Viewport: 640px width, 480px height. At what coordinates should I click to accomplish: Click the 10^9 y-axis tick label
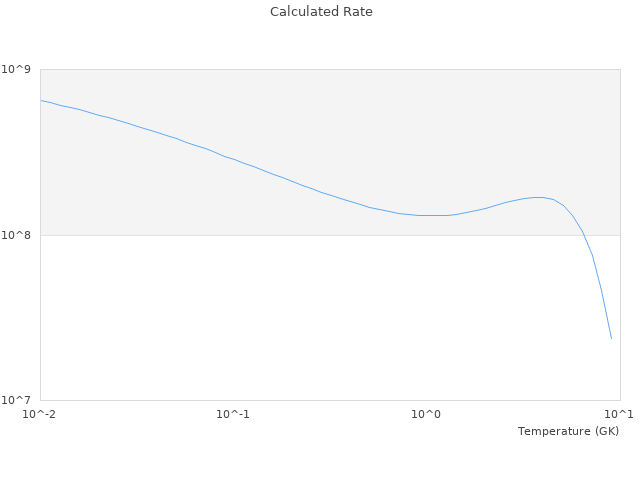(x=19, y=69)
